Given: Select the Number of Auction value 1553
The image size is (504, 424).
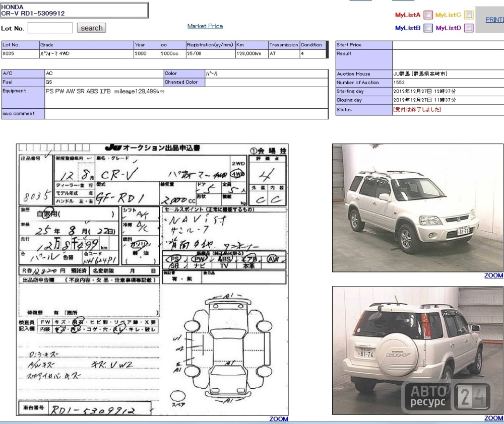Looking at the screenshot, I should (399, 83).
